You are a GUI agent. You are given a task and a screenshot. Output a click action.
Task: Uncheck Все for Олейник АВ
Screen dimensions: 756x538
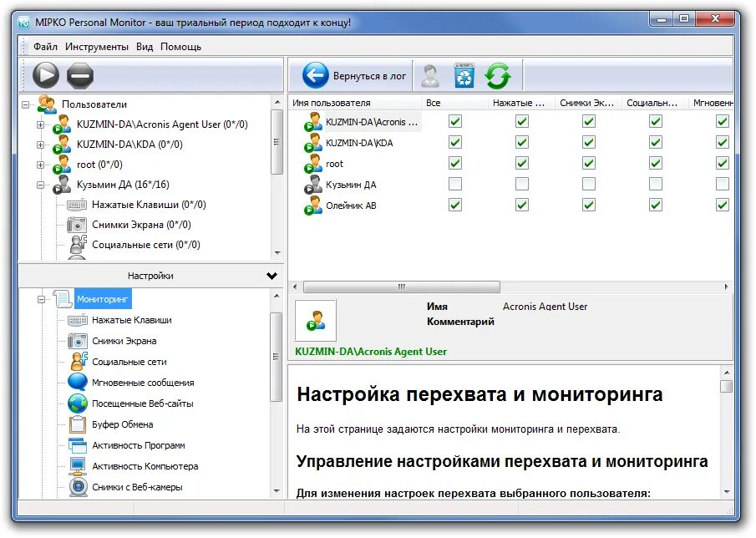tap(454, 205)
